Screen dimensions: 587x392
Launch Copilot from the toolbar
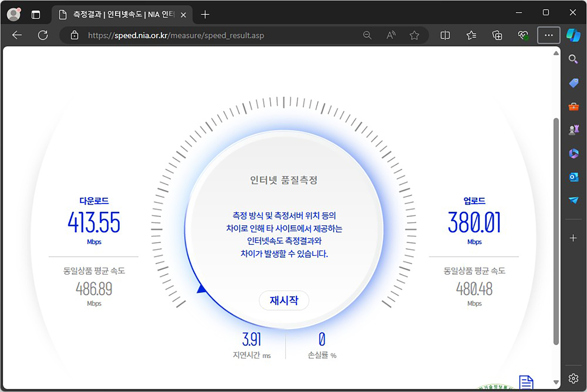click(x=573, y=35)
